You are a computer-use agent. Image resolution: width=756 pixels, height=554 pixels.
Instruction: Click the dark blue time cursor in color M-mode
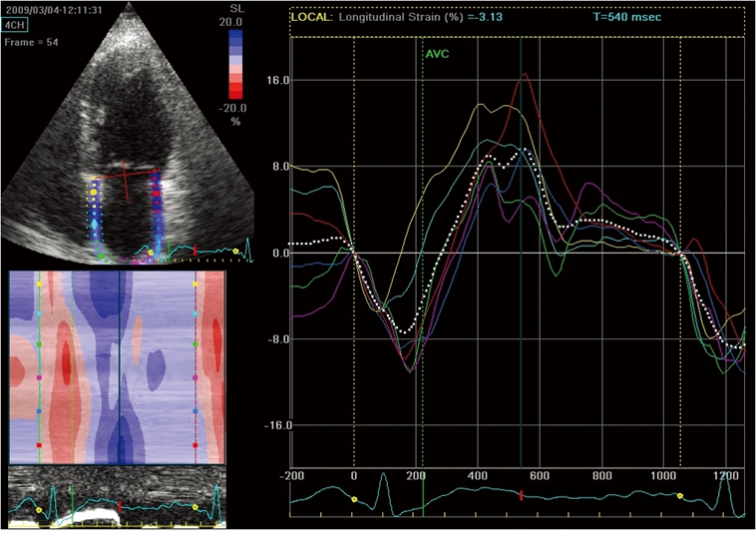[119, 366]
